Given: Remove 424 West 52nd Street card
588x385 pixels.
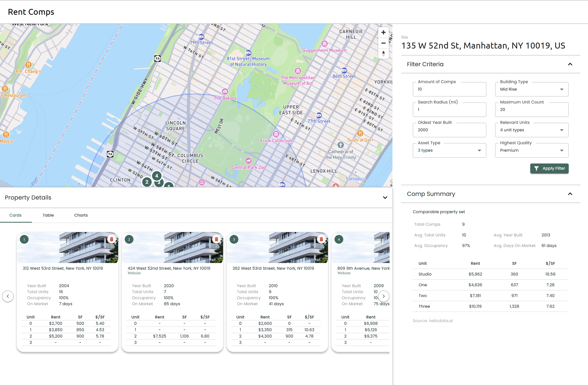Looking at the screenshot, I should 216,239.
